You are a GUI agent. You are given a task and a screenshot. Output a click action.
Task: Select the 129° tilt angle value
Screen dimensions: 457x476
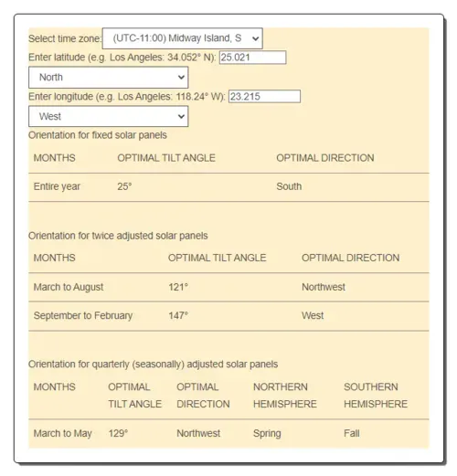118,433
